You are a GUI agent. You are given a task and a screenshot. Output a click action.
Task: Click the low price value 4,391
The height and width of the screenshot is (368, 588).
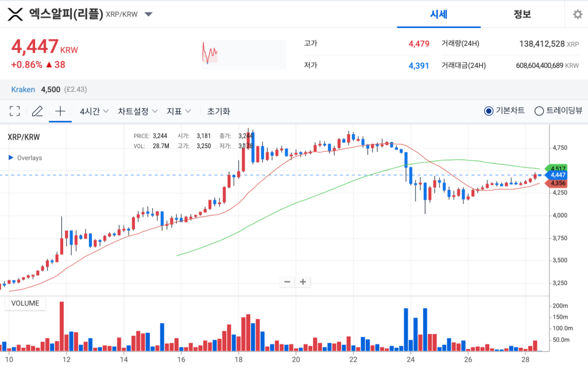tap(419, 66)
